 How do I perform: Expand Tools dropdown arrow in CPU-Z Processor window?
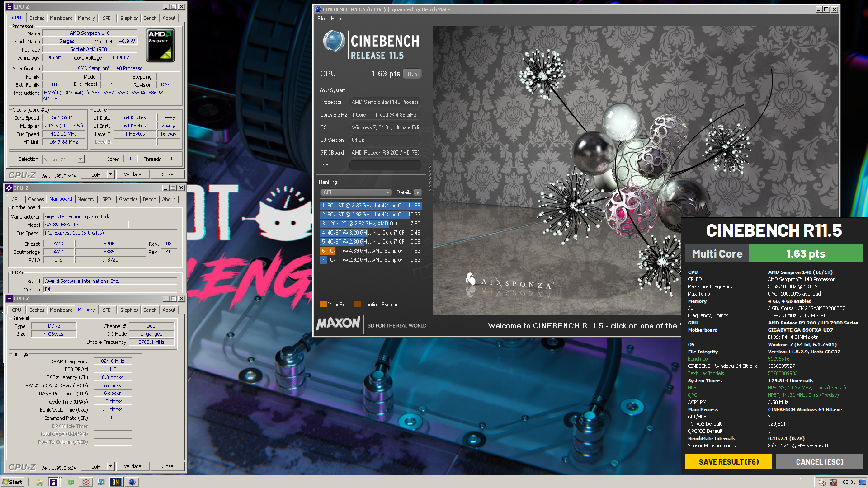110,174
